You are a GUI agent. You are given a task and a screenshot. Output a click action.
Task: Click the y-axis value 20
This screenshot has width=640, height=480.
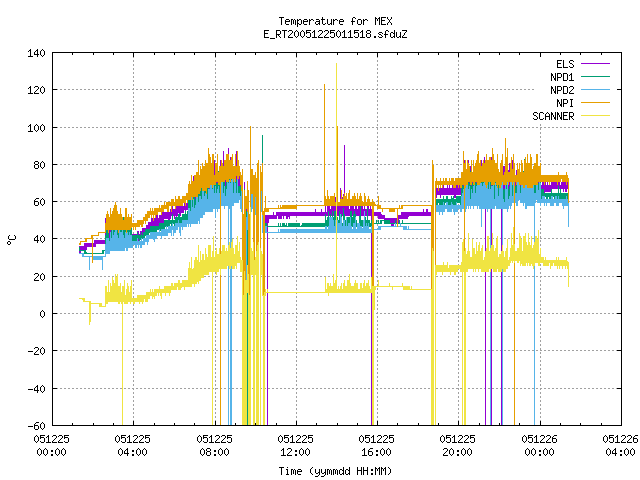point(39,277)
